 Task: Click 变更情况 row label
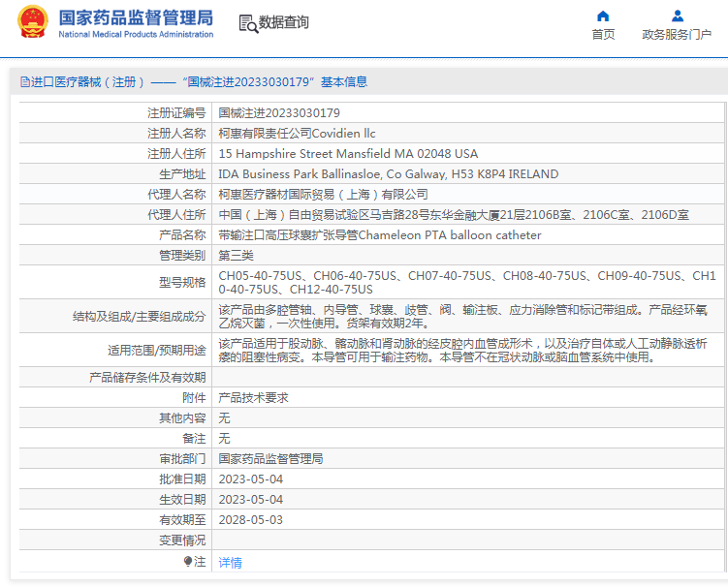(182, 541)
